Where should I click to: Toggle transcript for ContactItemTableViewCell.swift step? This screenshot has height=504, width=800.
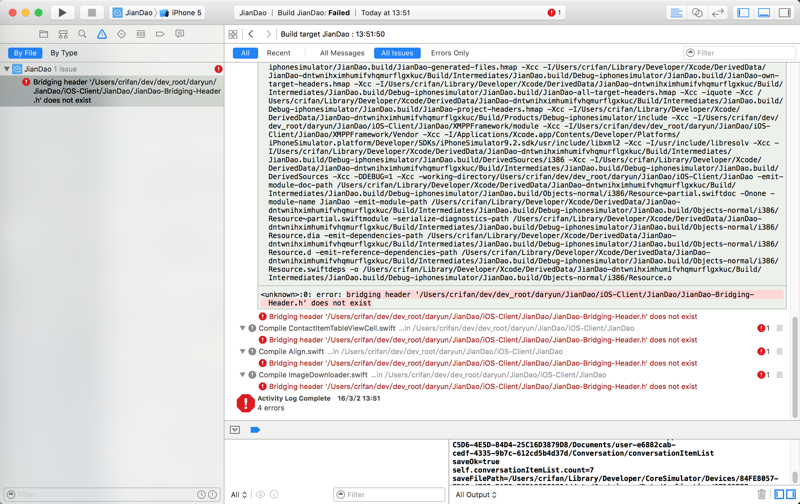coord(780,329)
